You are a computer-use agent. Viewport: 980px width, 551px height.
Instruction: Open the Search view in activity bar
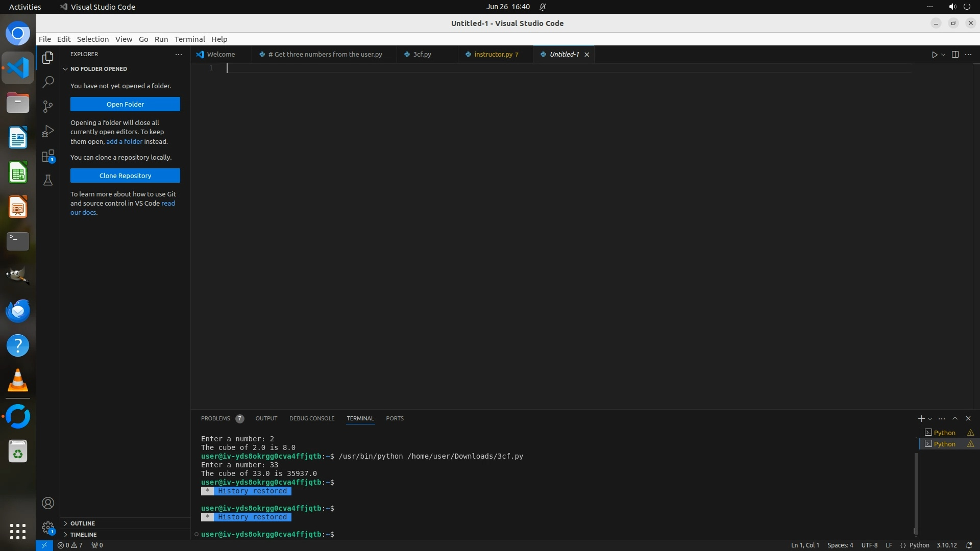48,82
